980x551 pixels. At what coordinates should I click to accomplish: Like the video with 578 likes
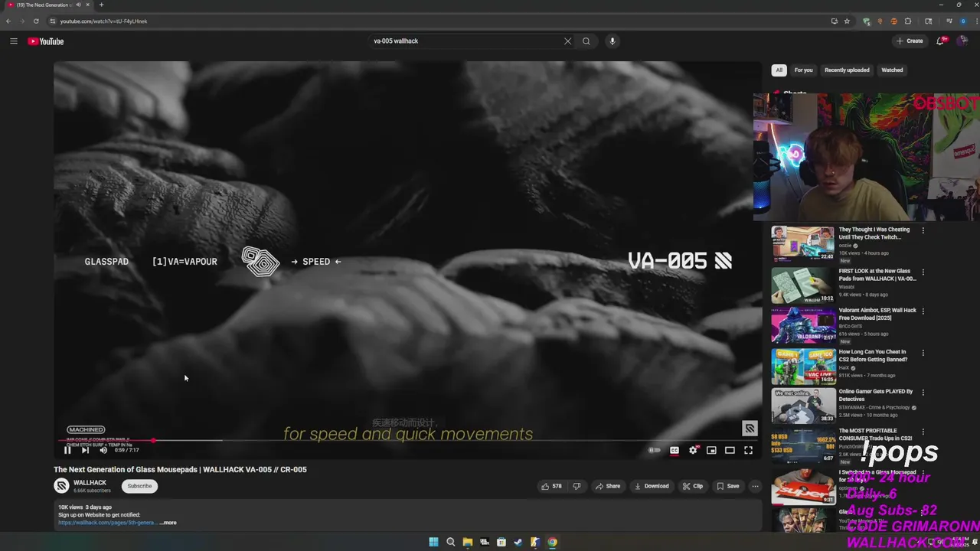click(x=551, y=486)
